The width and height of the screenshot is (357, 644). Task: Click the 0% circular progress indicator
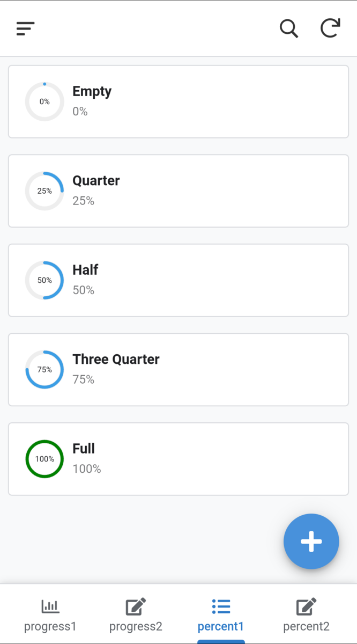pyautogui.click(x=44, y=101)
